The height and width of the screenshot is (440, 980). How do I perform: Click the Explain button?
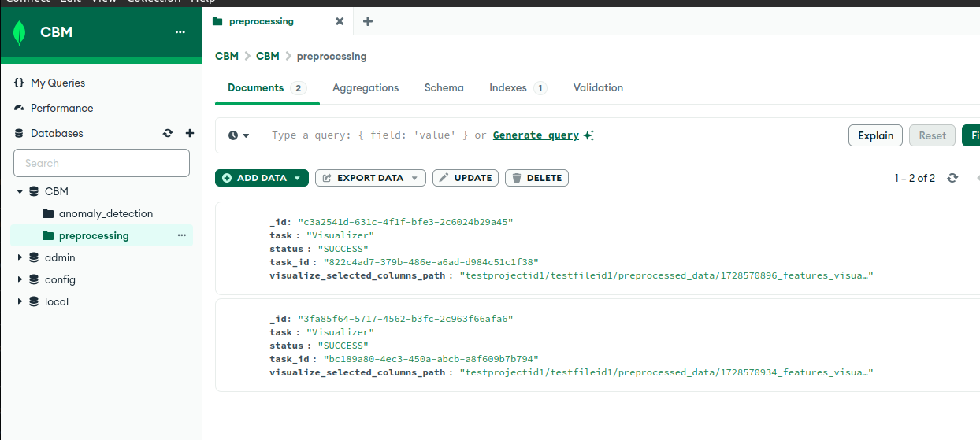coord(875,135)
